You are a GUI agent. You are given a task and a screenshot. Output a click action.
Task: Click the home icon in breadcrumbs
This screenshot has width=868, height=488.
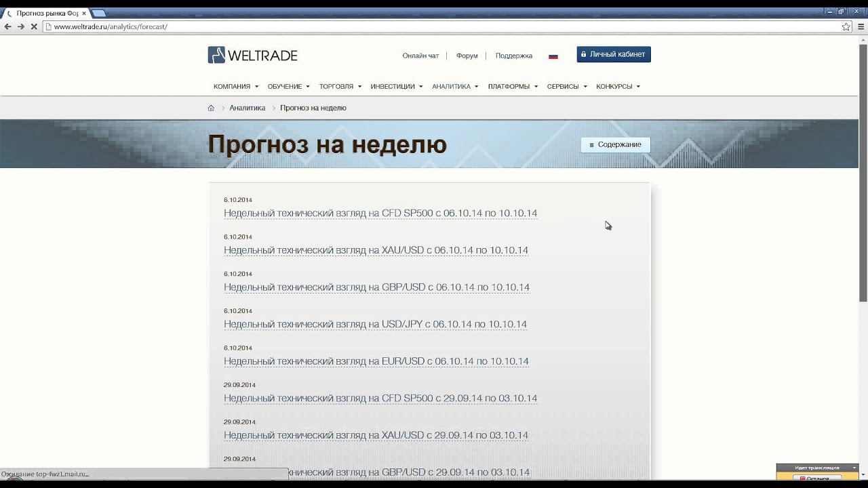point(211,108)
